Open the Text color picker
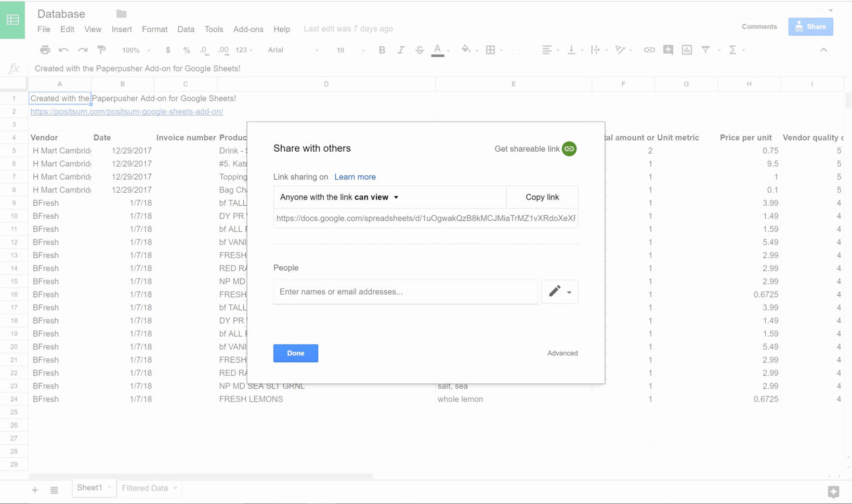Viewport: 852px width, 504px height. coord(438,50)
